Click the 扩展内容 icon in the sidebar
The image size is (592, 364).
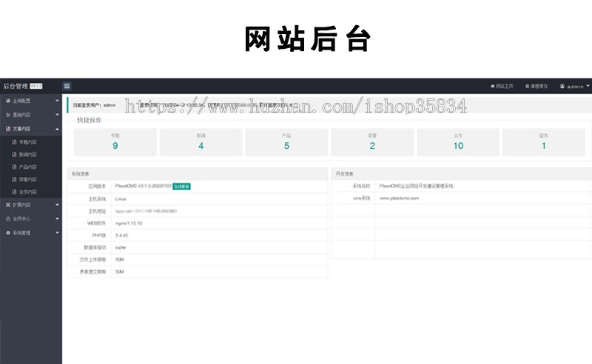[x=8, y=205]
